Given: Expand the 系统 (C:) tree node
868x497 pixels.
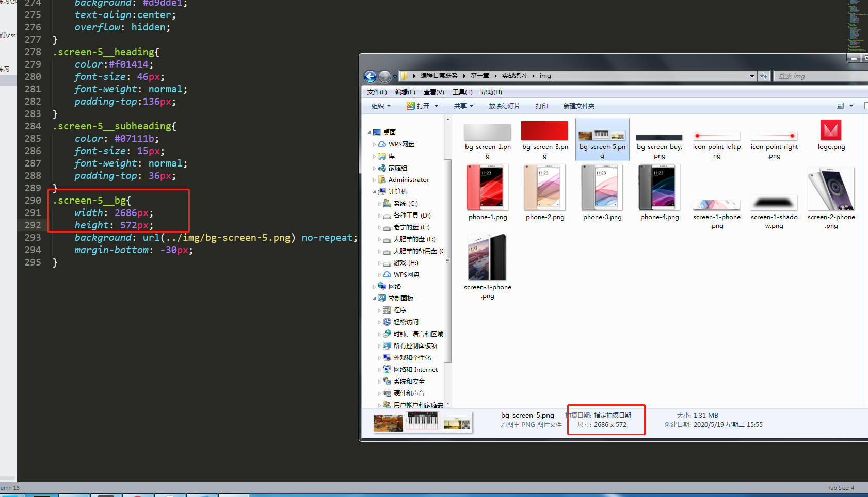Looking at the screenshot, I should pos(379,204).
